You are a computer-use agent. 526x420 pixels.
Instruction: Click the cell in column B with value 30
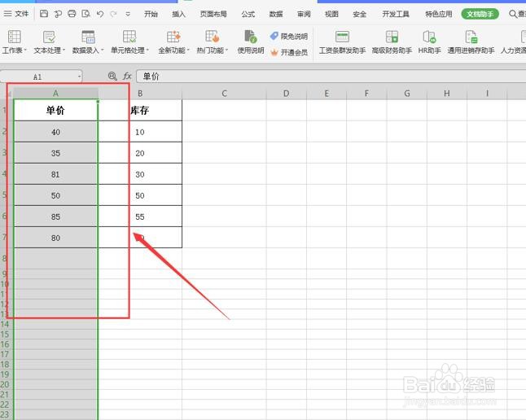140,174
